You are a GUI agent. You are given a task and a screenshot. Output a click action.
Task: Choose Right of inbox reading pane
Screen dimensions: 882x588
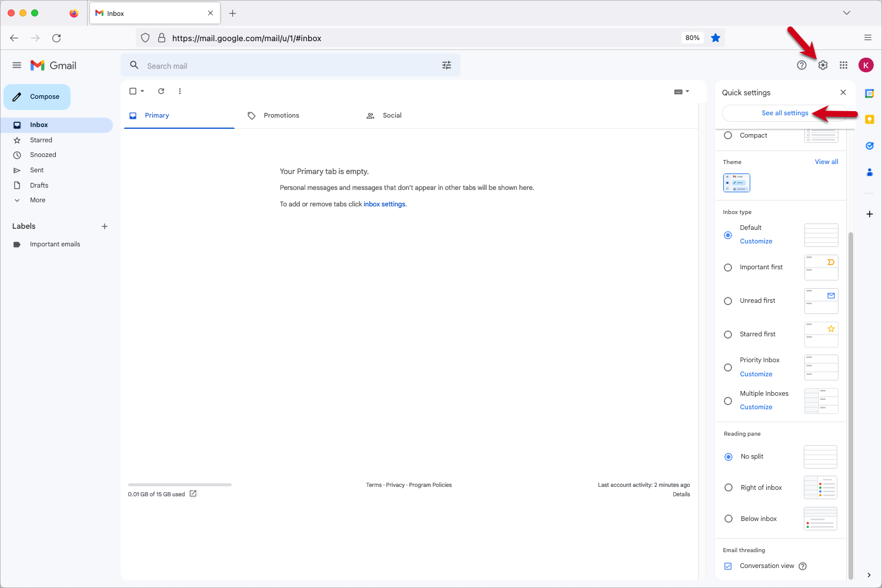(729, 487)
